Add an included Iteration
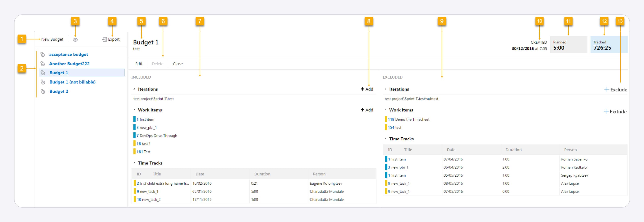The width and height of the screenshot is (644, 222). pos(367,89)
